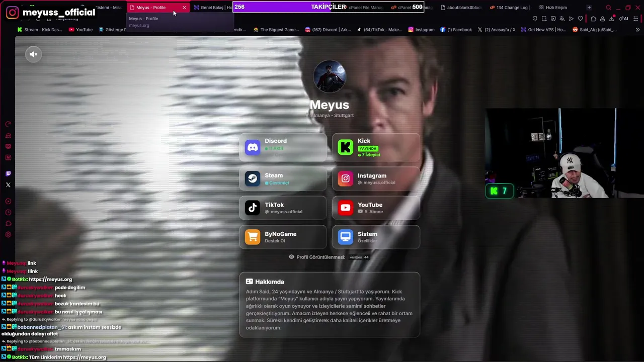This screenshot has height=362, width=644.
Task: Click the snapshot capture icon in toolbar
Action: tap(544, 19)
